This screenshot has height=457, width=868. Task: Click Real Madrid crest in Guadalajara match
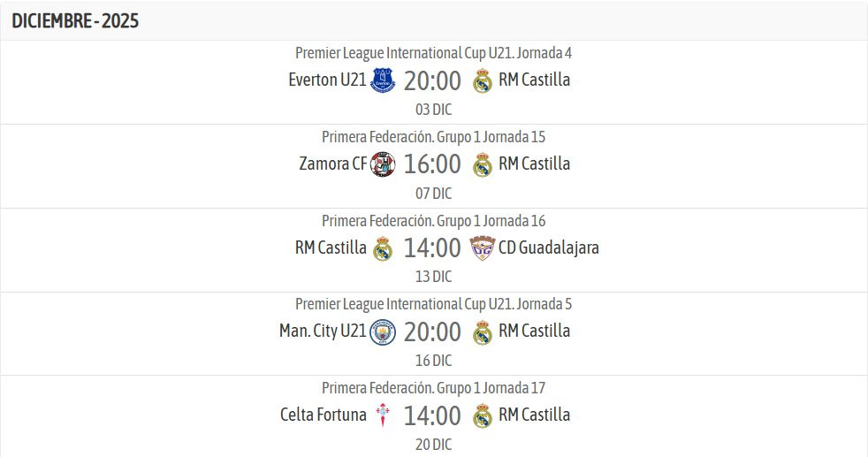point(383,248)
